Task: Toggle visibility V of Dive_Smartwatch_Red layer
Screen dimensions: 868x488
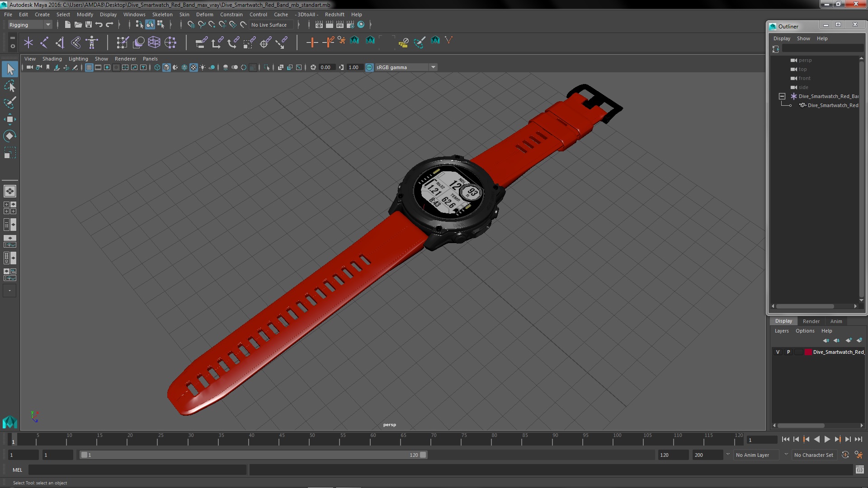Action: tap(778, 352)
